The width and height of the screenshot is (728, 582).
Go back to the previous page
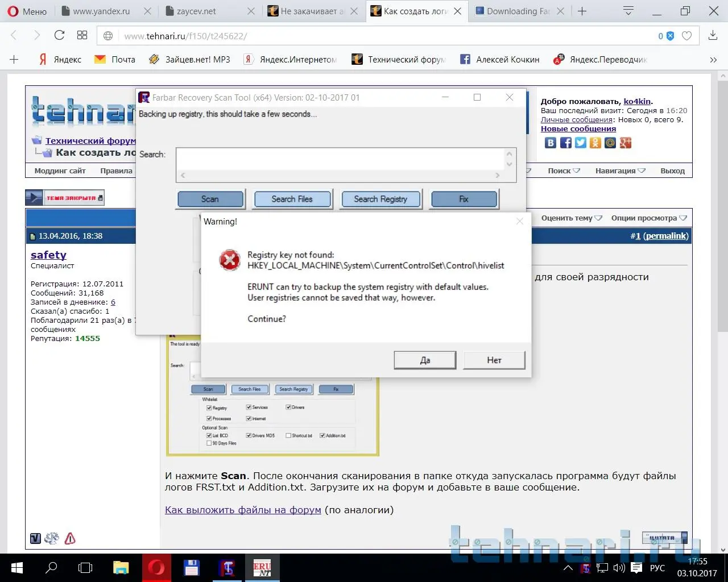[15, 35]
